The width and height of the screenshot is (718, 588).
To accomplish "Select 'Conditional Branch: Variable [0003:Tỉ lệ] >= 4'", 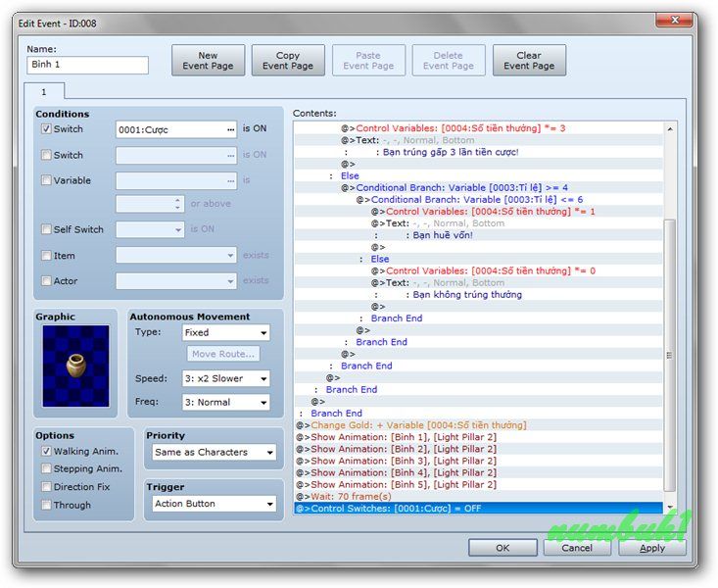I will (478, 187).
